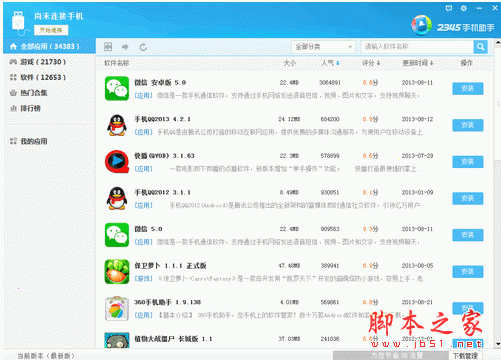The width and height of the screenshot is (501, 360).
Task: Open the 快播 (QVOD) app icon
Action: pyautogui.click(x=117, y=162)
